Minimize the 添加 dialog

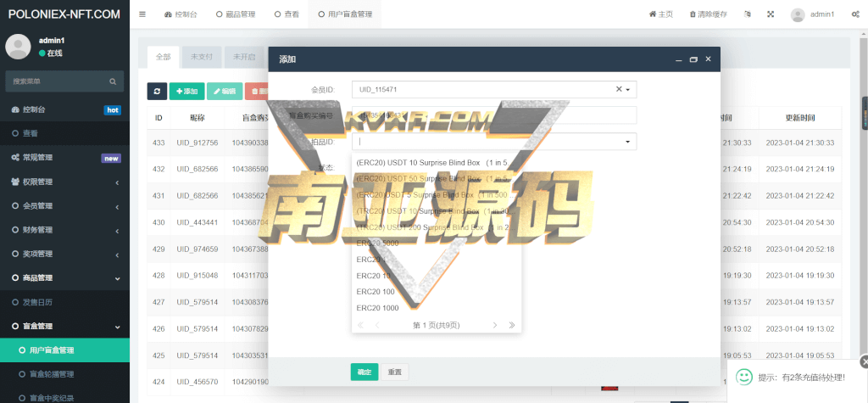point(678,59)
